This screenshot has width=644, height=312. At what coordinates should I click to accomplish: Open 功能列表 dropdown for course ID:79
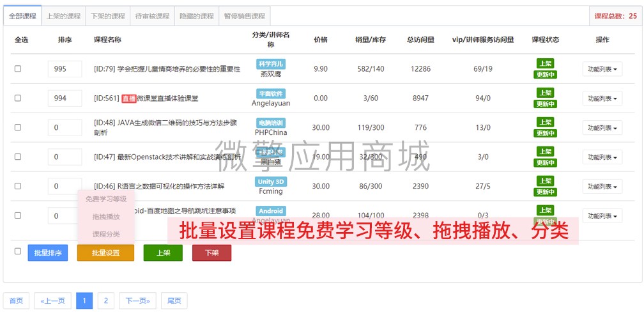[602, 69]
